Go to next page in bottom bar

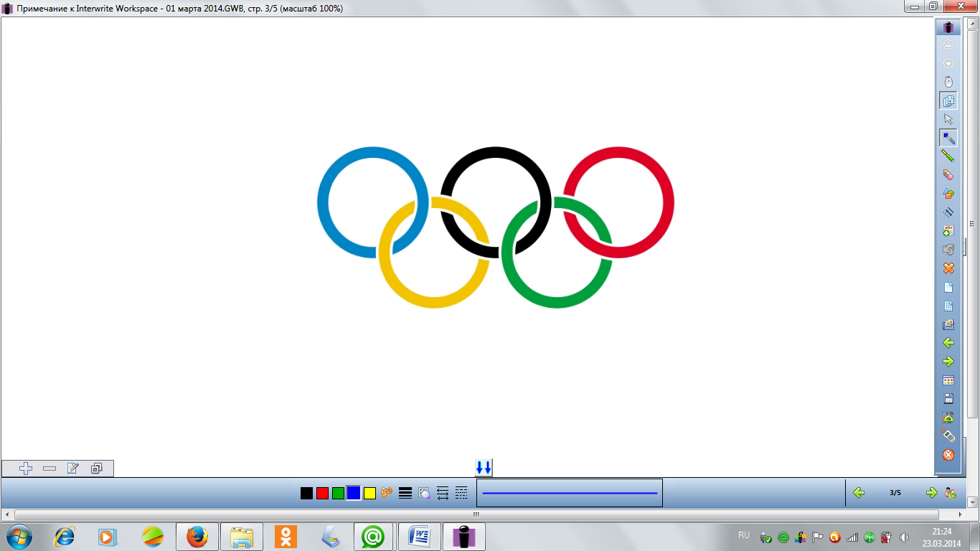click(x=931, y=493)
